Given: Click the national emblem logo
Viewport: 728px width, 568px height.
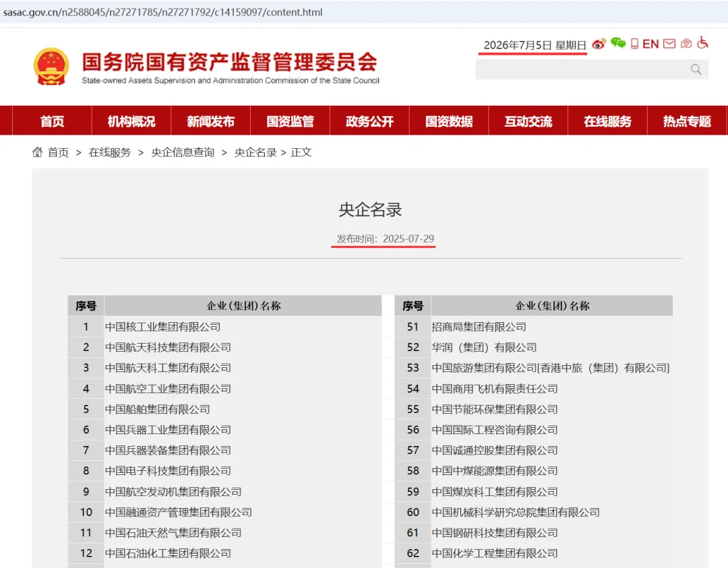Looking at the screenshot, I should (x=51, y=66).
